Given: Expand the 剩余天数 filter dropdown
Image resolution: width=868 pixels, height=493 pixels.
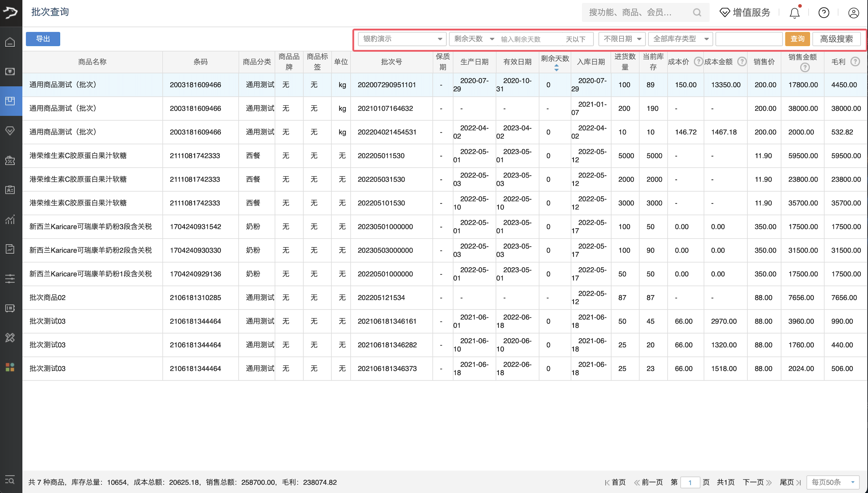Looking at the screenshot, I should [474, 39].
